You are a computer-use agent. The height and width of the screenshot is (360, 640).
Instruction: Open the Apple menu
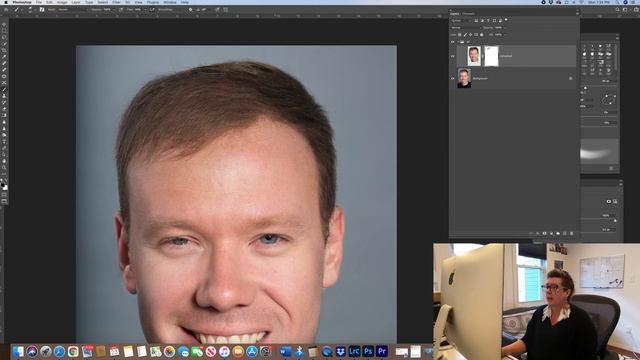click(6, 2)
